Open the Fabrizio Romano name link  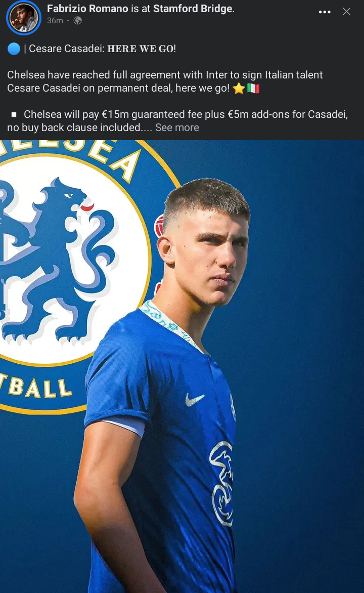(87, 9)
